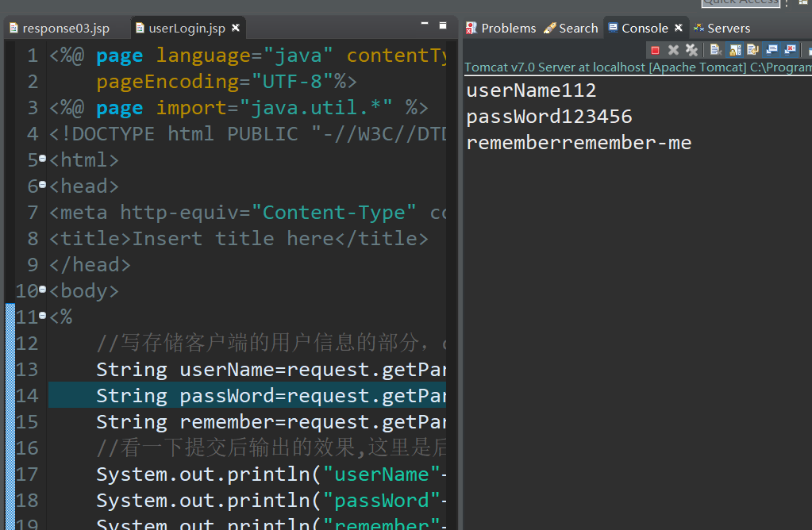Click System.out.println userName on line 17
Viewport: 812px width, 530px height.
[x=271, y=474]
